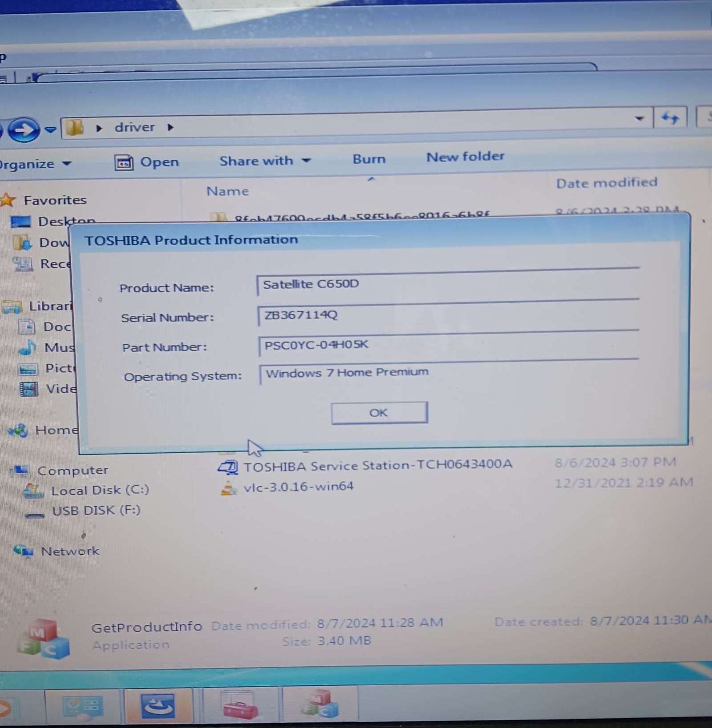Open the Share with dropdown menu

(264, 161)
